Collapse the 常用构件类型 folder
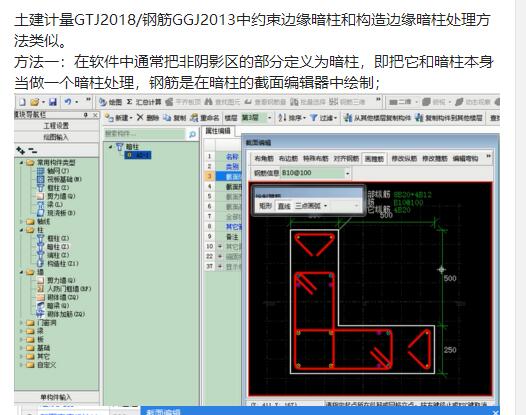The height and width of the screenshot is (415, 526). pyautogui.click(x=21, y=163)
